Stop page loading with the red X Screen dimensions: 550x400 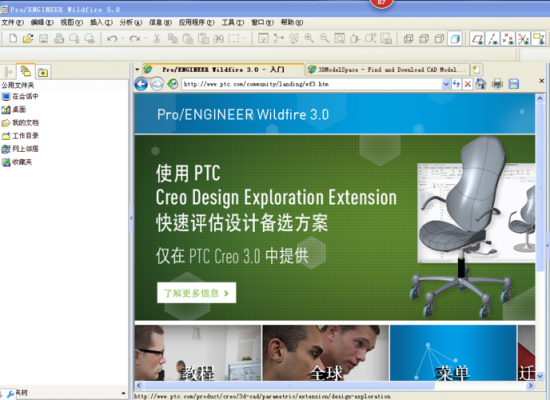pyautogui.click(x=468, y=84)
